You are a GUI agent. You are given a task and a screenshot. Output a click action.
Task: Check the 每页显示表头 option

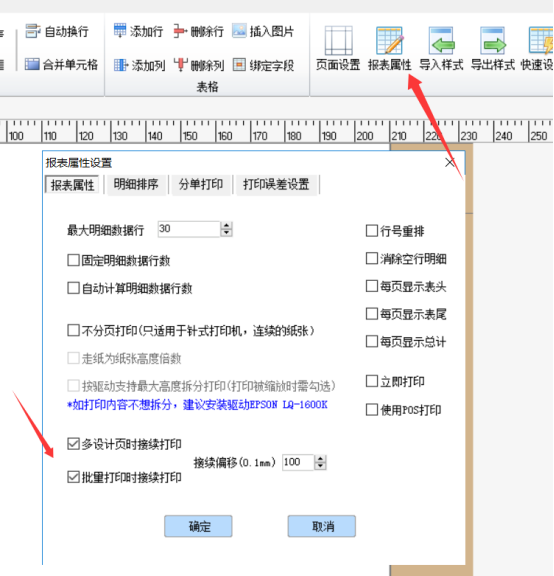tap(372, 286)
